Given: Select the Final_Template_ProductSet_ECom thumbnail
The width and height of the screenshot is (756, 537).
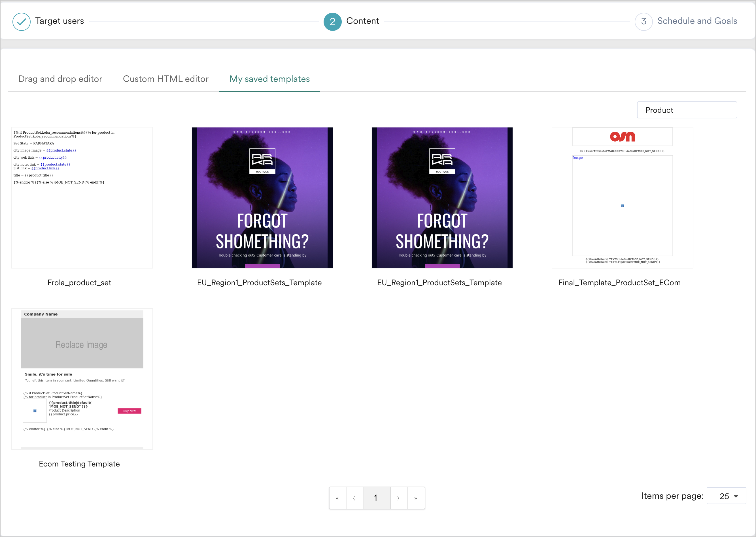Looking at the screenshot, I should pyautogui.click(x=622, y=197).
